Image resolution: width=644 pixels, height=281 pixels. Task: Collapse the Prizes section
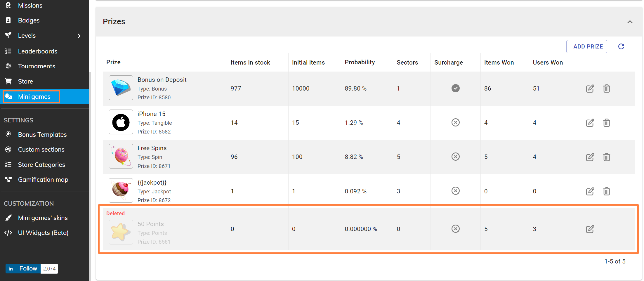point(630,22)
